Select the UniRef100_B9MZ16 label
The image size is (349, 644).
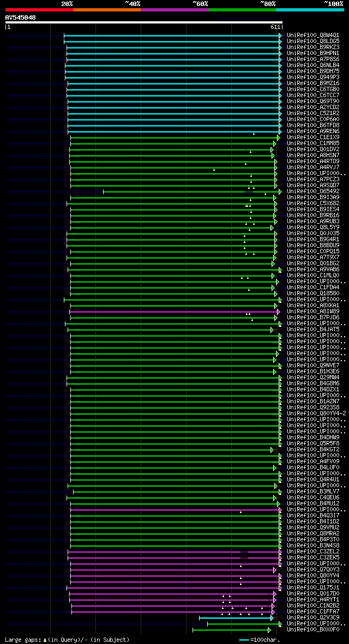(x=313, y=83)
